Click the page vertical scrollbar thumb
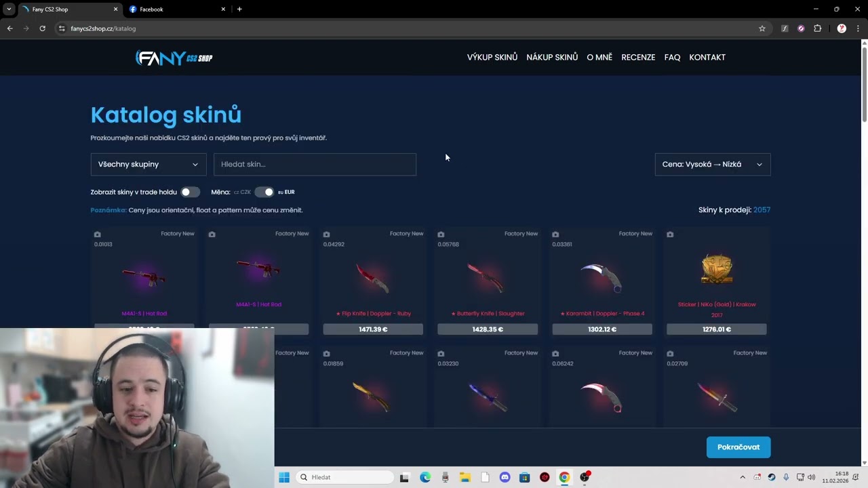This screenshot has width=868, height=488. [864, 84]
